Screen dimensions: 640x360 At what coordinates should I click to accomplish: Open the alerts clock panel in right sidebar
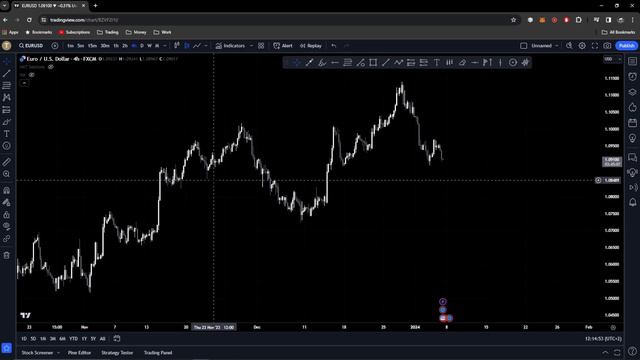coord(633,76)
